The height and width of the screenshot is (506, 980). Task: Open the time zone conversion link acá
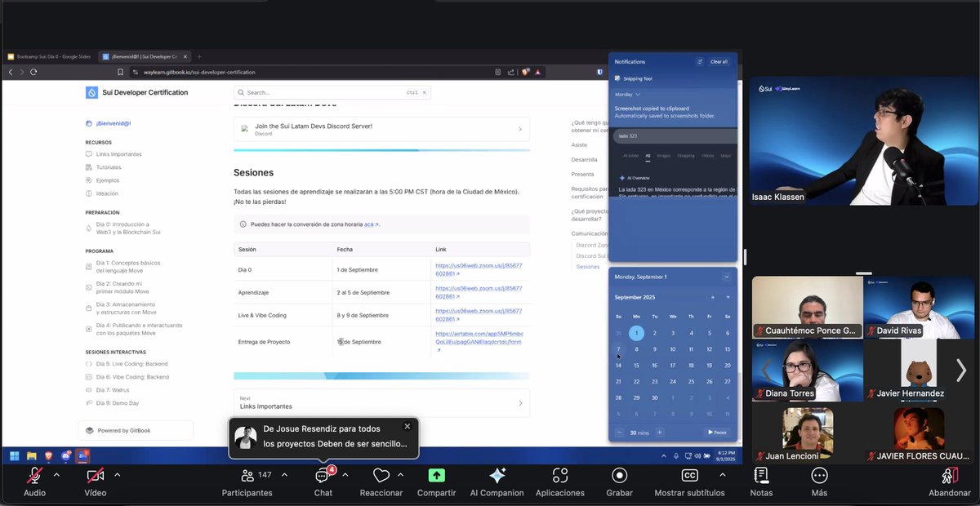coord(370,224)
